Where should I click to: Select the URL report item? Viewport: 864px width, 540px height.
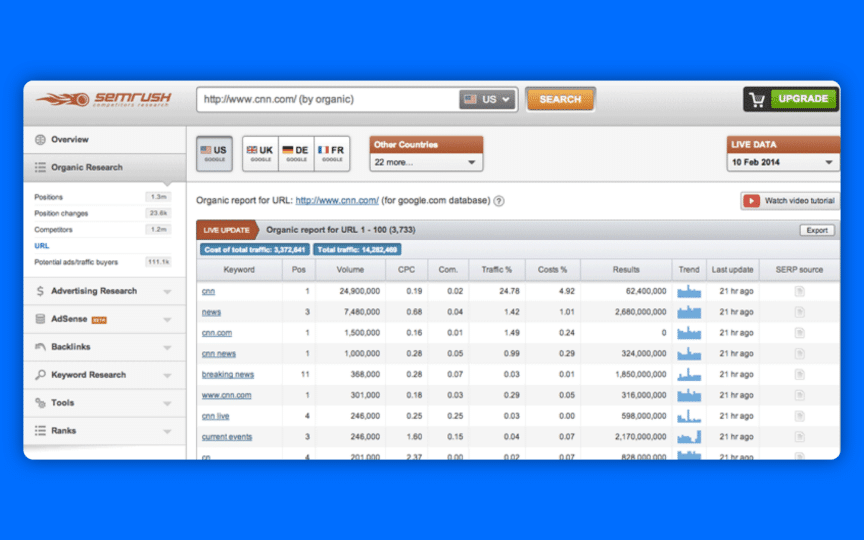(41, 246)
